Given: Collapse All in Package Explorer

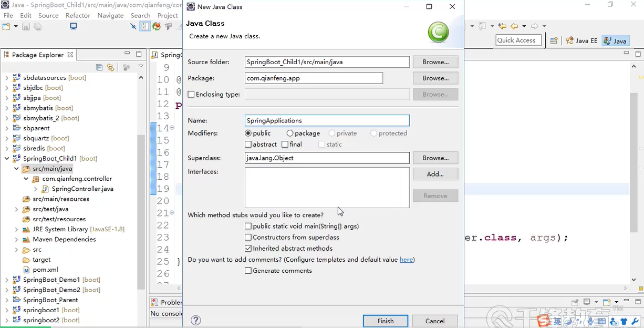Looking at the screenshot, I should tap(99, 67).
